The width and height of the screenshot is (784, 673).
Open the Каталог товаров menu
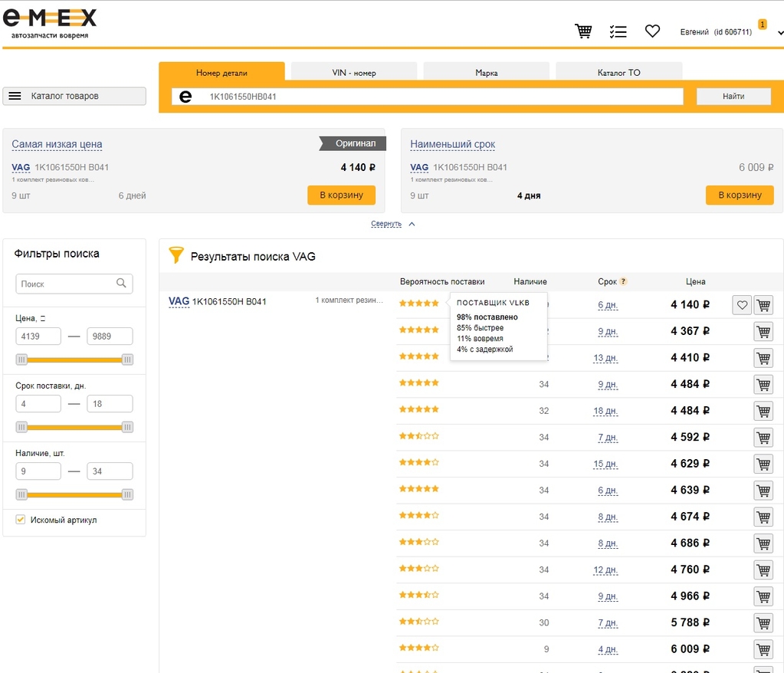click(74, 96)
